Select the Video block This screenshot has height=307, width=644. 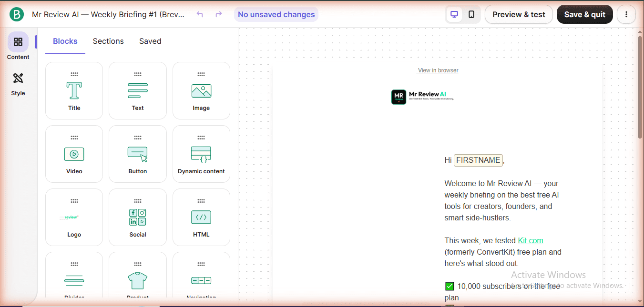pos(74,154)
